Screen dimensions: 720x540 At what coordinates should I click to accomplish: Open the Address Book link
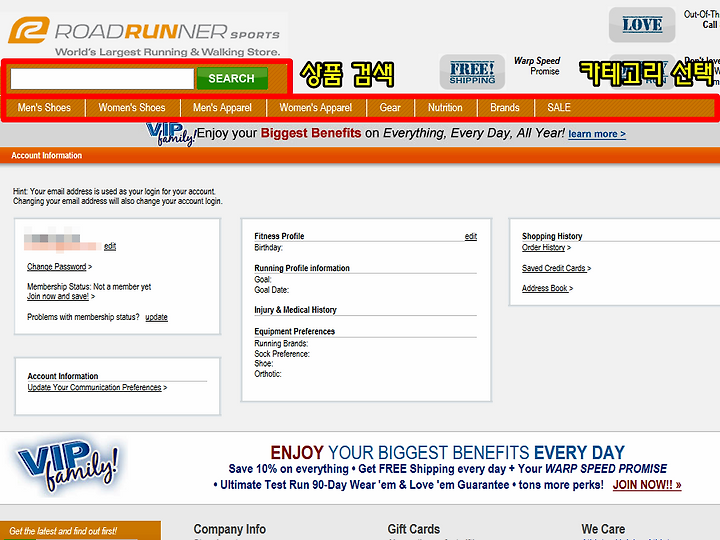tap(545, 288)
